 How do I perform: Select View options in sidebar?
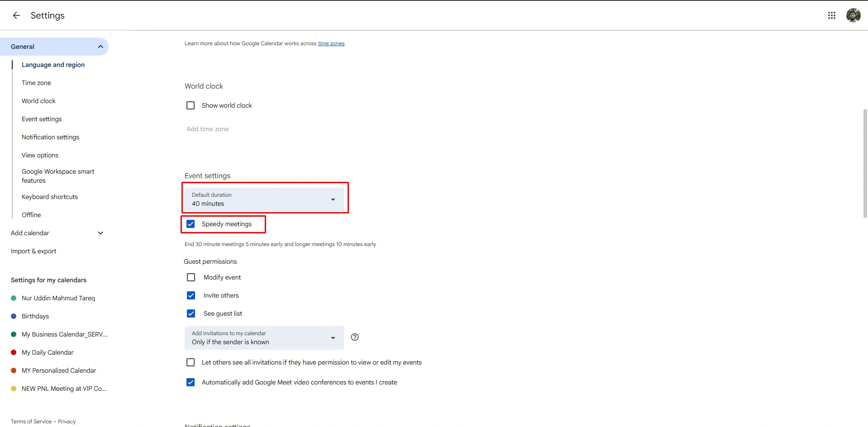point(40,155)
